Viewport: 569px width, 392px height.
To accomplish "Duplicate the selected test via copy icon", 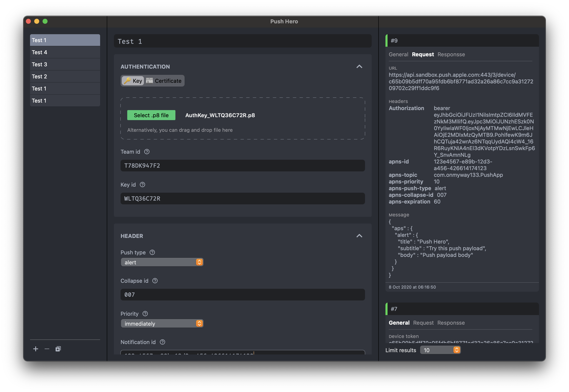I will click(58, 349).
